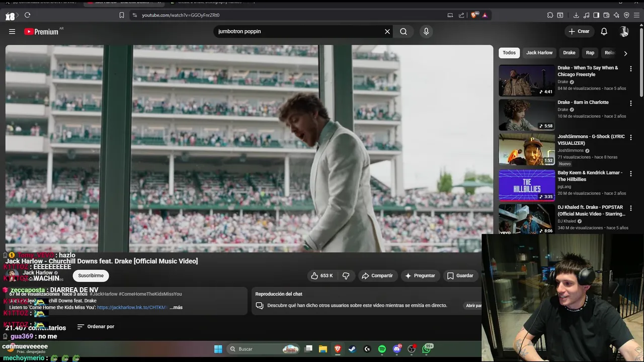Open The Hillbillies video thumbnail
The image size is (644, 362).
527,185
